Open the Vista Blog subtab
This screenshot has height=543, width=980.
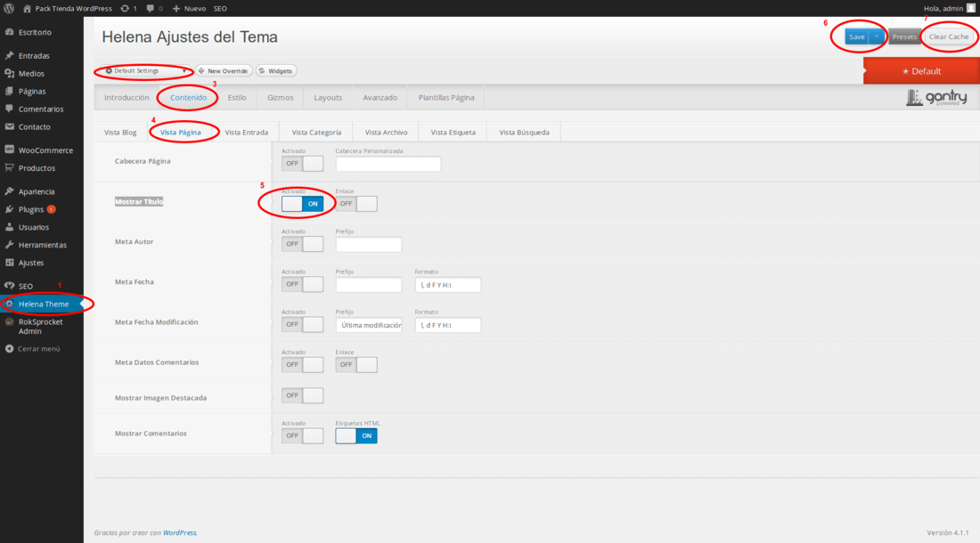pyautogui.click(x=120, y=133)
